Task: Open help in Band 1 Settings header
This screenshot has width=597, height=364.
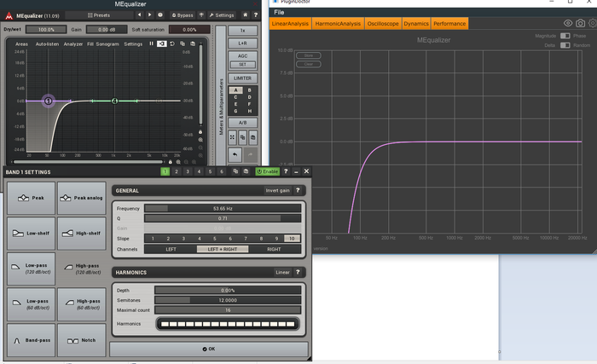Action: [x=286, y=171]
